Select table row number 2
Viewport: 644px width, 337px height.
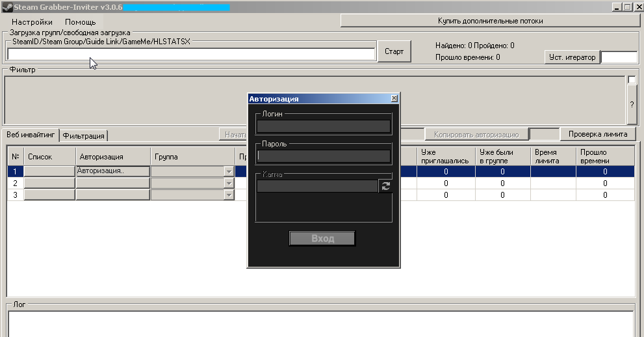point(15,183)
